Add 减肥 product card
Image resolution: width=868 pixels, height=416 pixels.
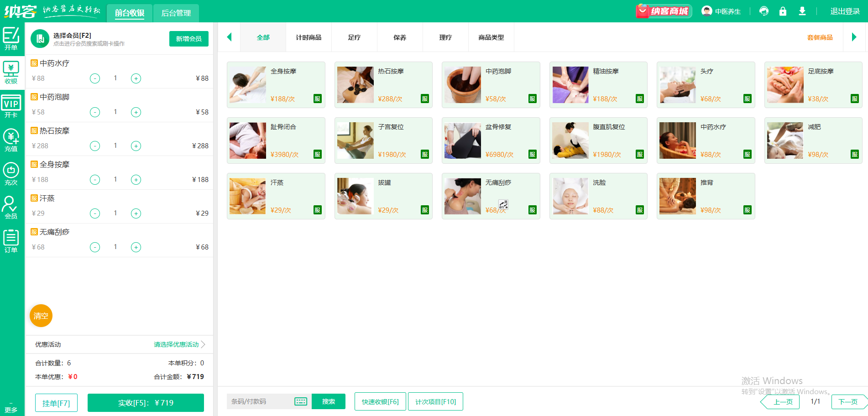(813, 140)
